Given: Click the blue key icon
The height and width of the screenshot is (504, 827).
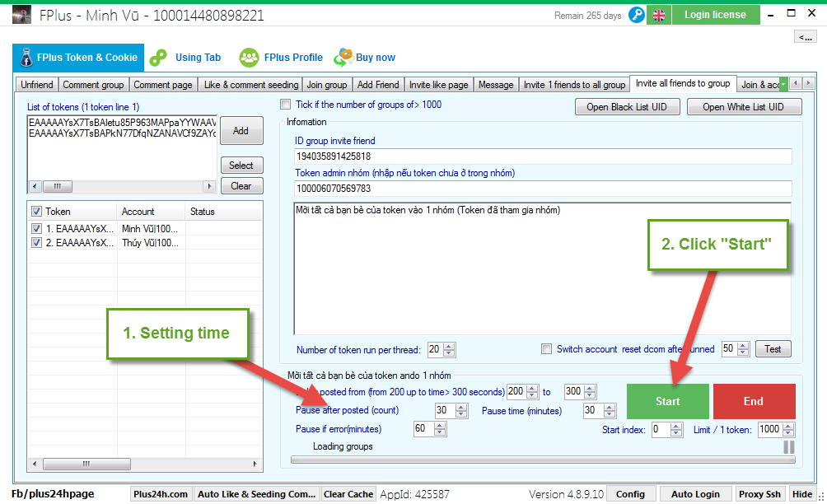Looking at the screenshot, I should [x=637, y=16].
